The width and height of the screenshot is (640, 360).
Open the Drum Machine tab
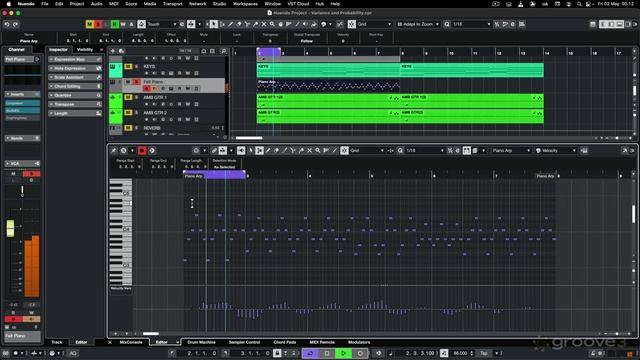201,342
